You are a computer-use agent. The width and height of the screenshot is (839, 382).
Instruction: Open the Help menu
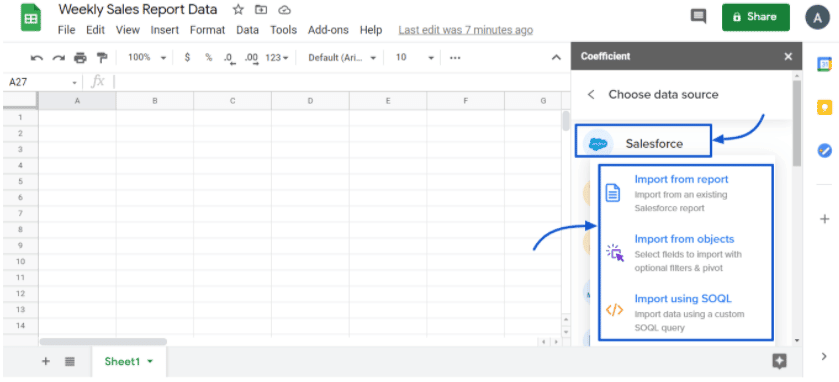(371, 30)
